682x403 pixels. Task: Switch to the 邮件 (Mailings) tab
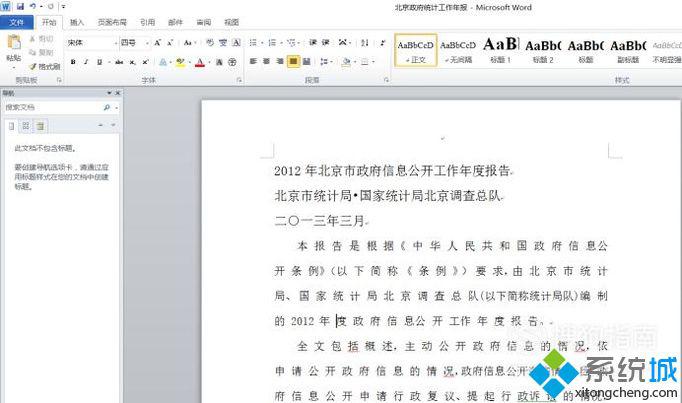(175, 22)
